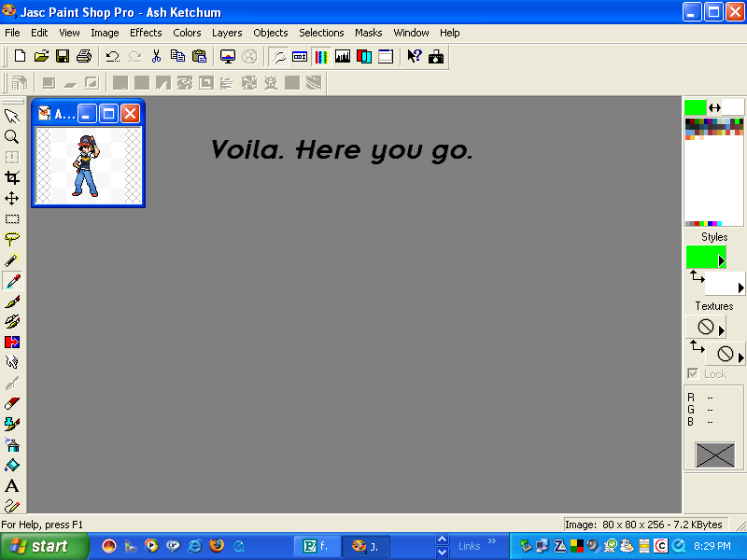
Task: Select the Color Replacer tool
Action: pos(12,343)
